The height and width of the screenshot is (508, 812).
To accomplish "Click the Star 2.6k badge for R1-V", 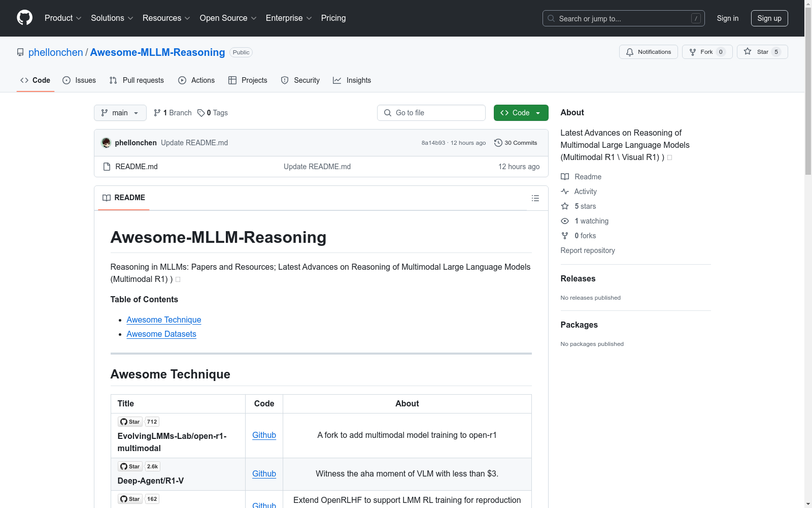I will point(139,466).
